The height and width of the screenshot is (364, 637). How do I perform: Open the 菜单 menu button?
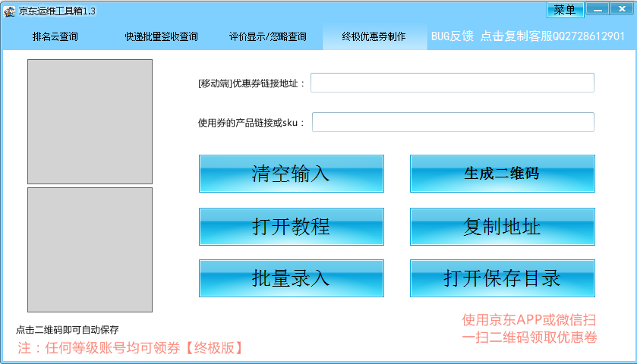click(x=565, y=10)
